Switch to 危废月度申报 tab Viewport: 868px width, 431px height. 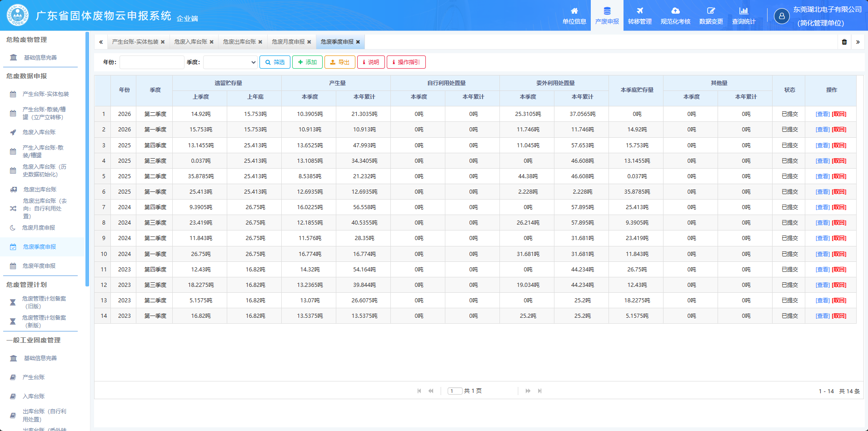pyautogui.click(x=288, y=42)
